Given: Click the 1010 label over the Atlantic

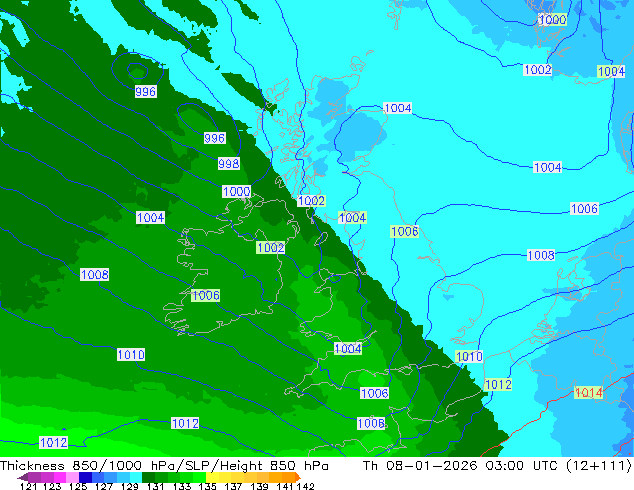Looking at the screenshot, I should point(131,355).
